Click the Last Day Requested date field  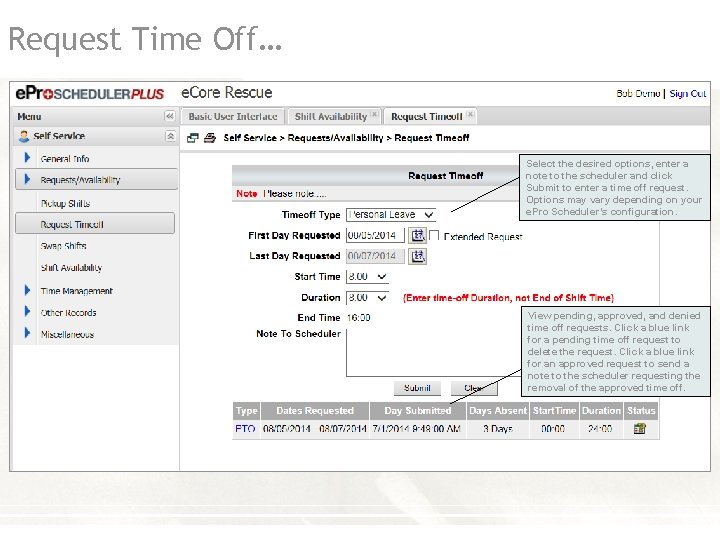375,256
